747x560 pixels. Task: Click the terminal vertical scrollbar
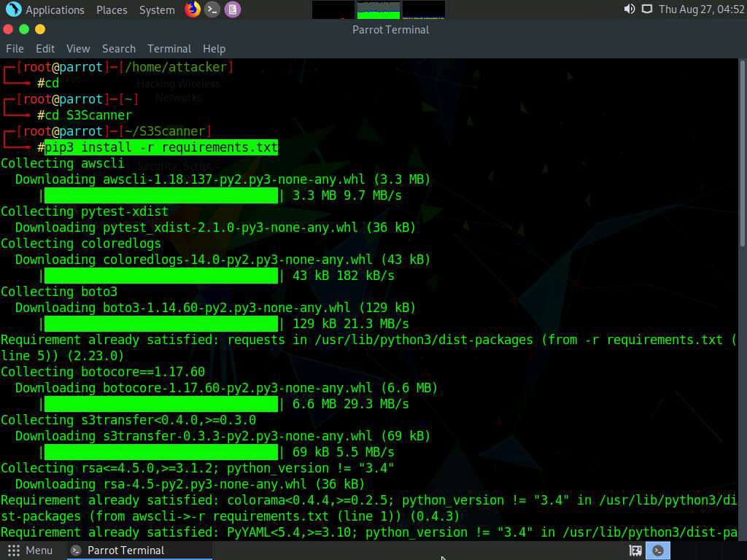(x=743, y=153)
